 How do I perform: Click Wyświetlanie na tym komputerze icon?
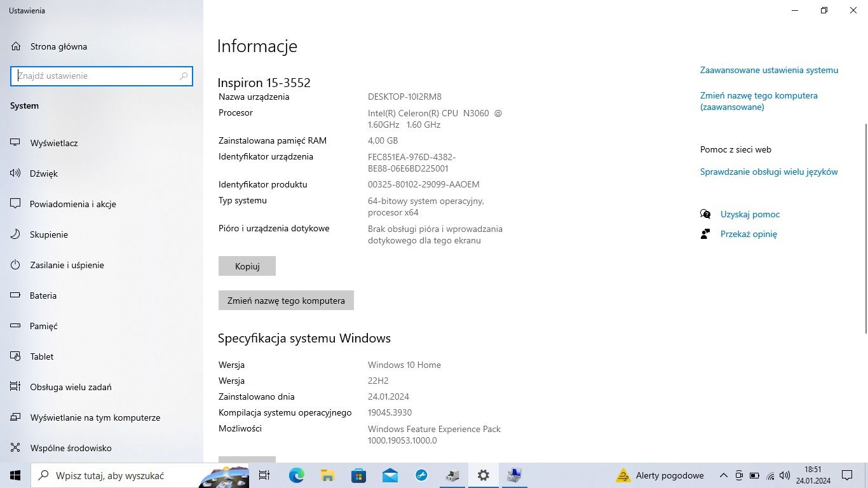click(x=16, y=417)
